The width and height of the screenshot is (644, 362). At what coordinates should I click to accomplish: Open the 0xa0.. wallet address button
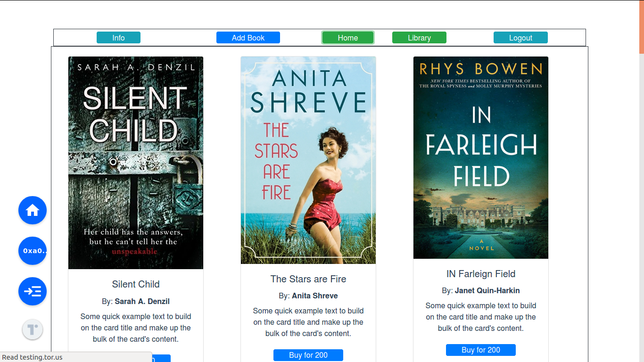(x=33, y=251)
